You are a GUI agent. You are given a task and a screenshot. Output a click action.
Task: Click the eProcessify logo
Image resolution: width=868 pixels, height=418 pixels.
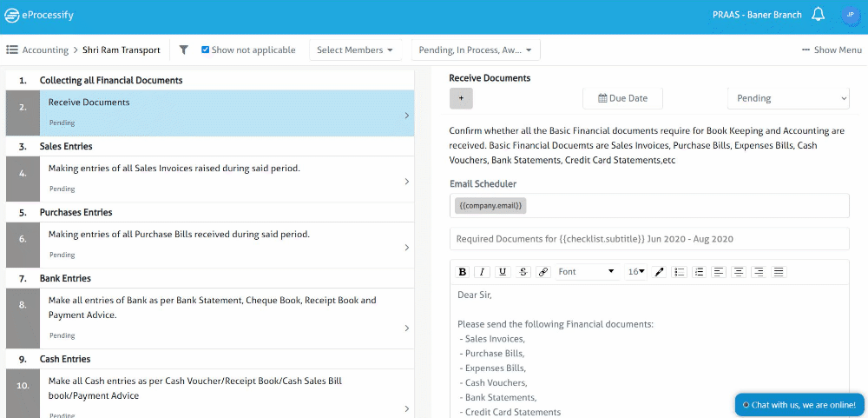coord(39,16)
